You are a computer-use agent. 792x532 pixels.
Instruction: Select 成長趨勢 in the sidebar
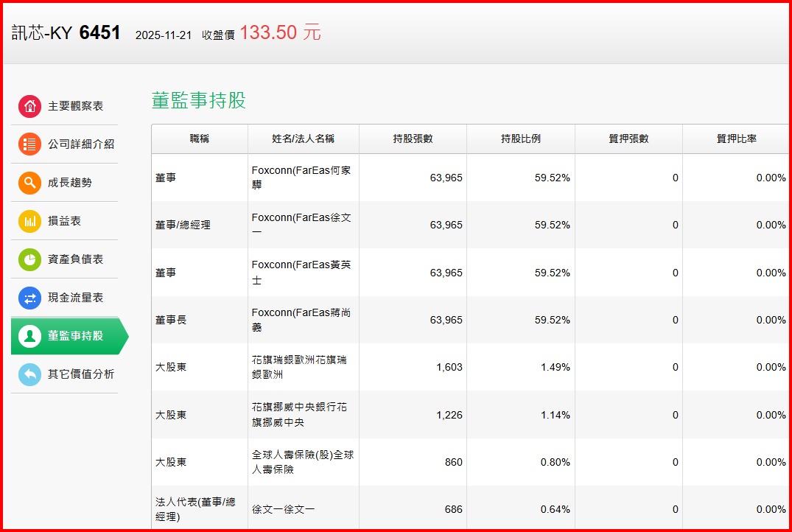(x=70, y=183)
